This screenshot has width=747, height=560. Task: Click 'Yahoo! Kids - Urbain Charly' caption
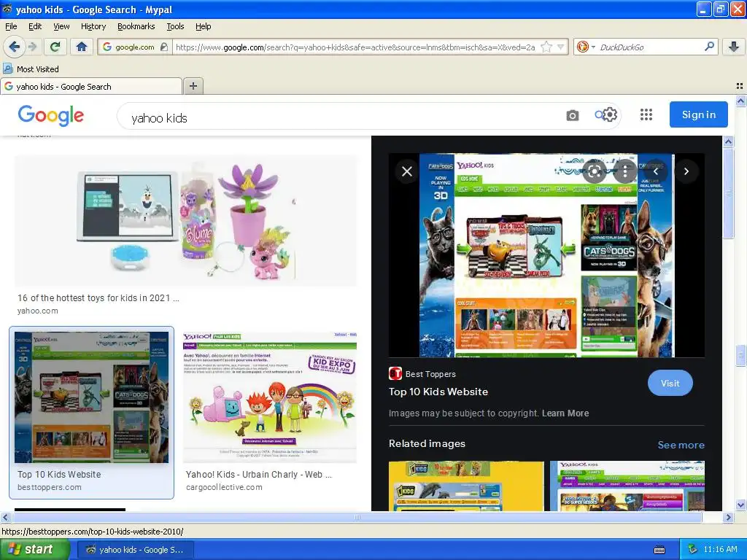pos(259,474)
